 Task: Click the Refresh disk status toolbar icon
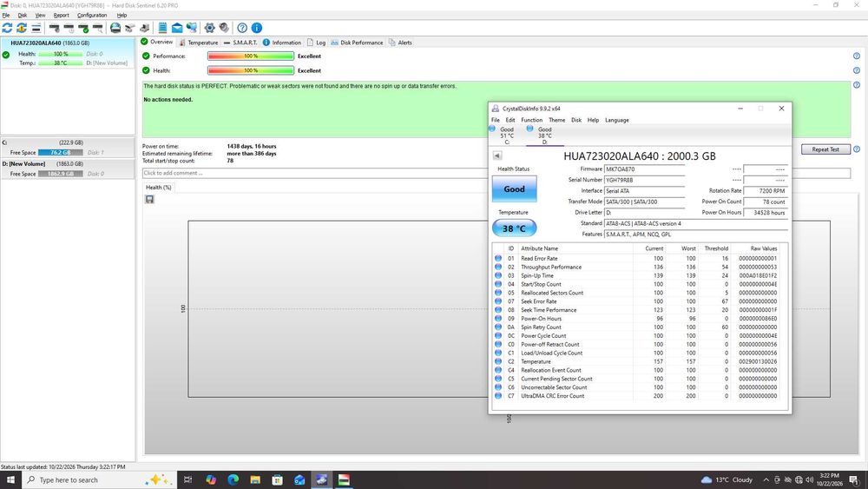pos(7,28)
